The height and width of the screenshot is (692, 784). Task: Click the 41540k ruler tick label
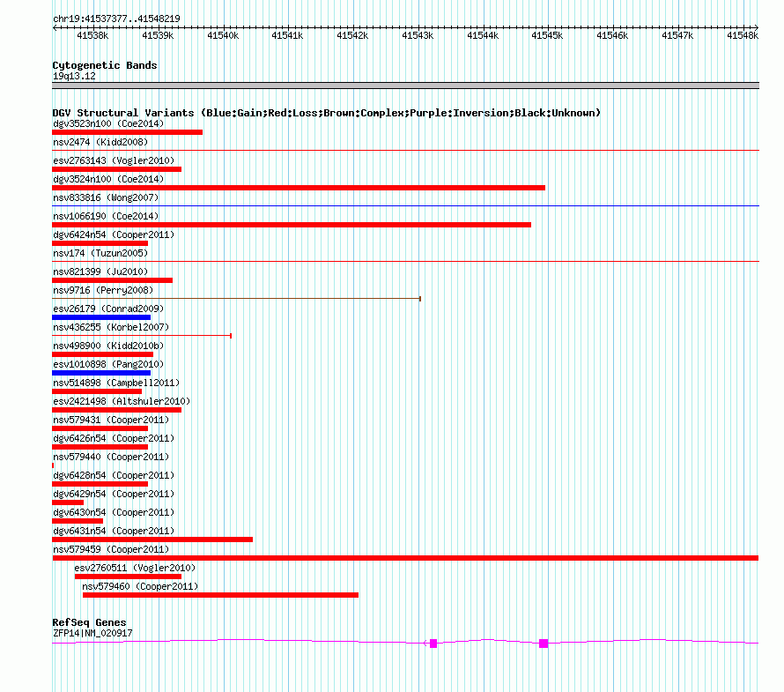coord(223,35)
